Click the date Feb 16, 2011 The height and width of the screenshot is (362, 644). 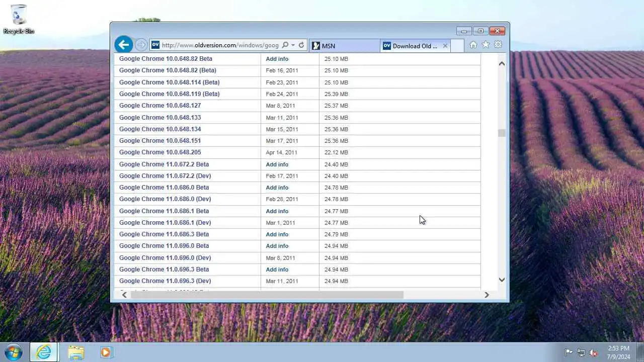click(282, 70)
